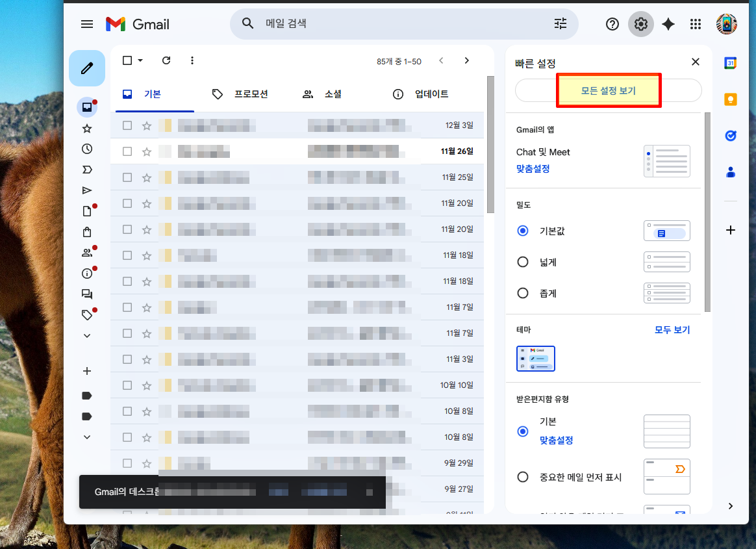Collapse side panel chevron at bottom right
This screenshot has width=756, height=549.
[731, 506]
